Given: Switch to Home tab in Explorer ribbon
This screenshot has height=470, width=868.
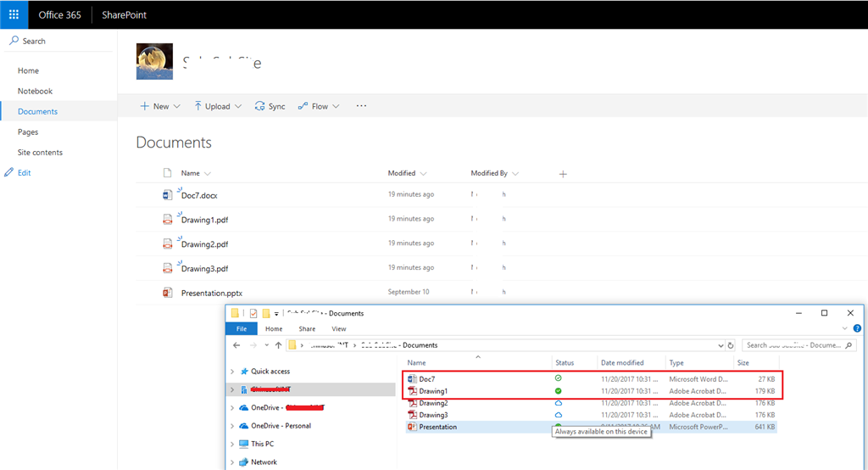Looking at the screenshot, I should (274, 328).
